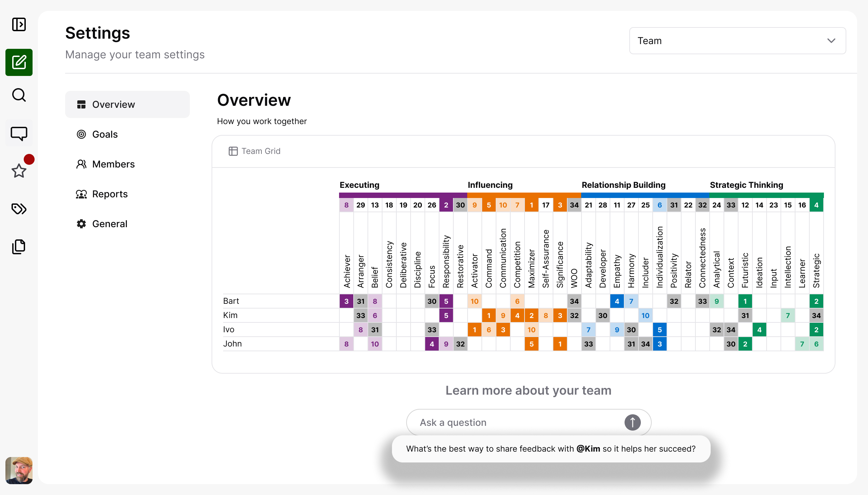The height and width of the screenshot is (495, 868).
Task: Open the Reports settings section
Action: [110, 194]
